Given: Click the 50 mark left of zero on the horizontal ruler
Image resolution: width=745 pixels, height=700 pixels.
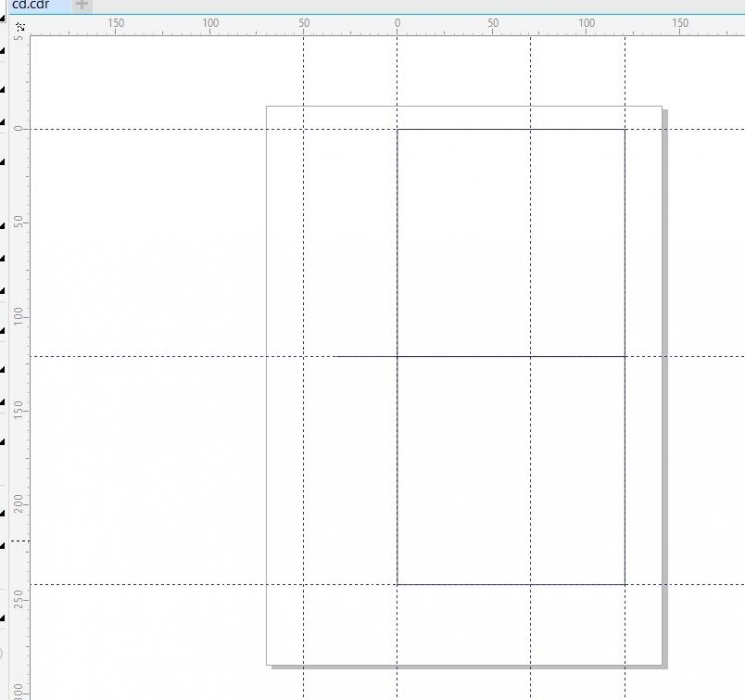Looking at the screenshot, I should click(304, 23).
